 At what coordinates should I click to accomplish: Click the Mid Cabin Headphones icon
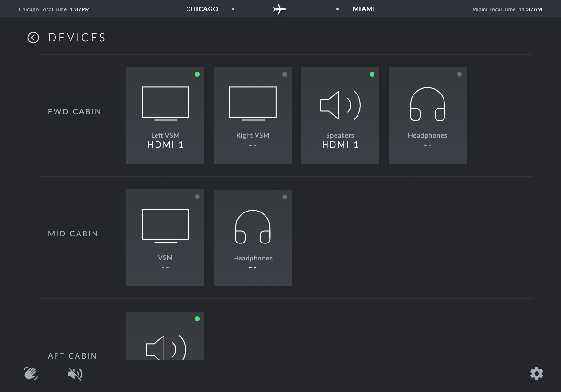pos(253,227)
